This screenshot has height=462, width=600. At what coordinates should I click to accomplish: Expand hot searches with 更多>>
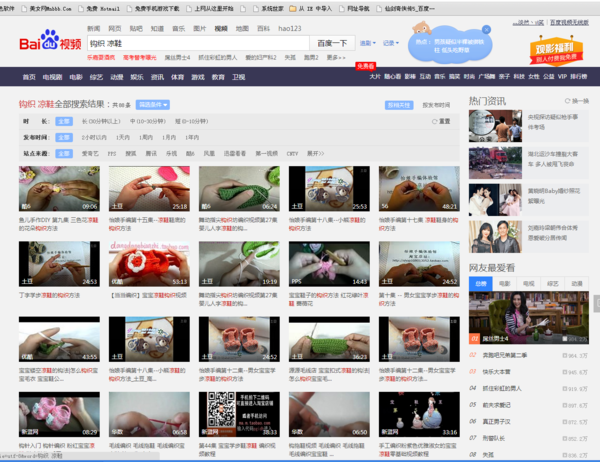coord(336,57)
